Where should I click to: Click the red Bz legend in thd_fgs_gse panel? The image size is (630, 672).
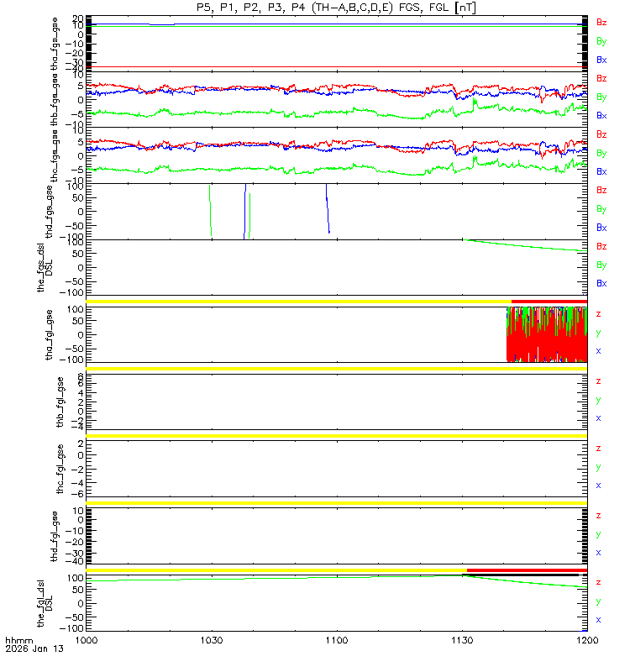coord(601,191)
